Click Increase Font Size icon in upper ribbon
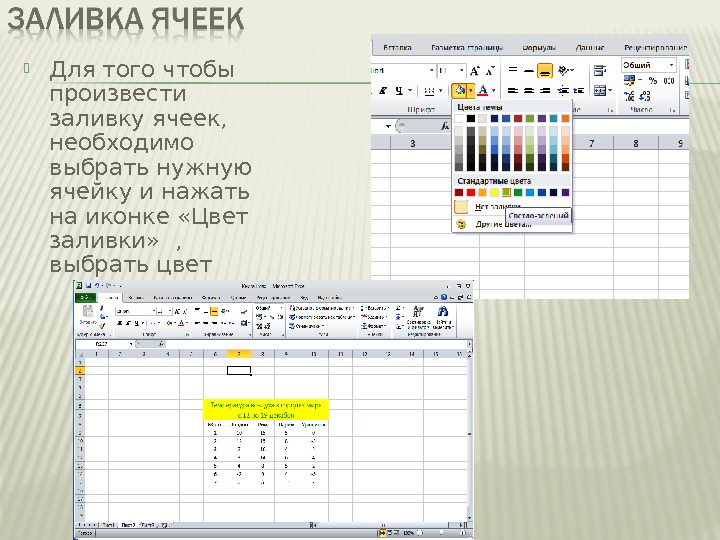This screenshot has height=540, width=720. point(474,71)
